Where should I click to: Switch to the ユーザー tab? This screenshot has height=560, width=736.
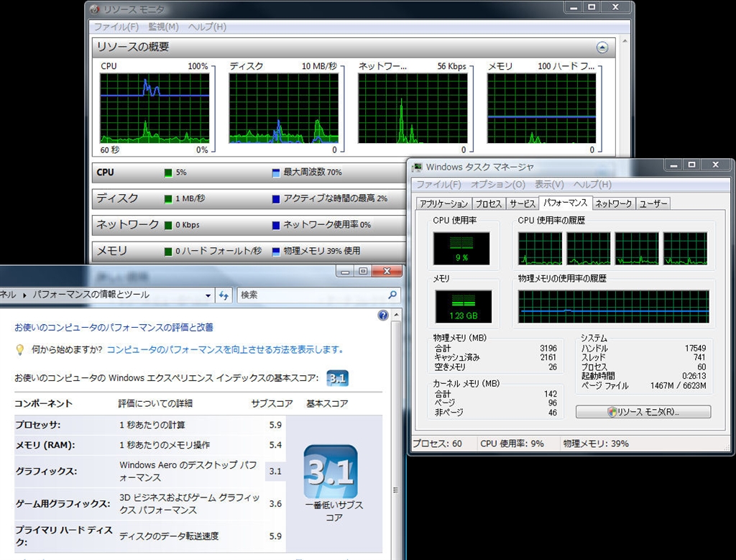(x=653, y=203)
